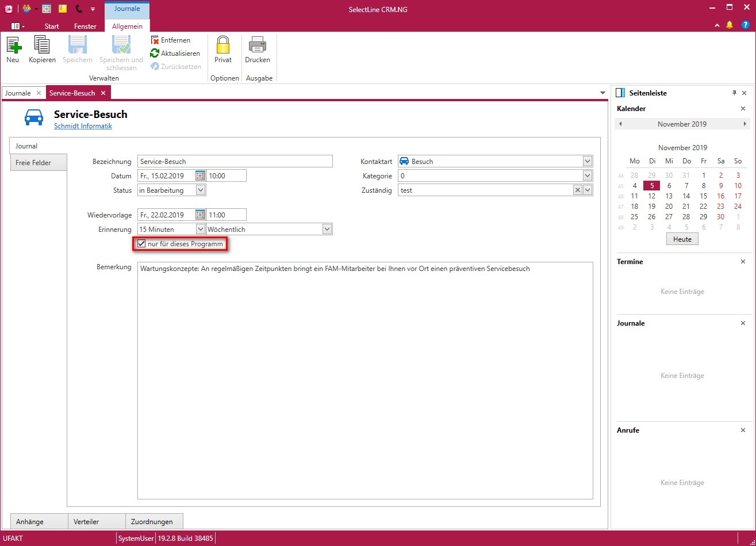Click the November 2019 month header
Viewport: 756px width, 546px height.
pos(682,124)
